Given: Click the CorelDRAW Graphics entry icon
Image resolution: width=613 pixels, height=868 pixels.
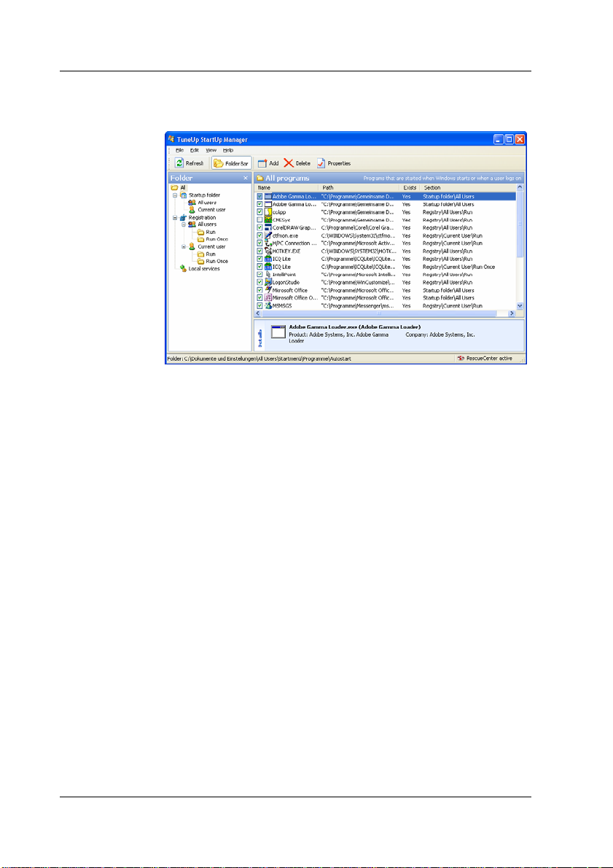Looking at the screenshot, I should coord(268,227).
